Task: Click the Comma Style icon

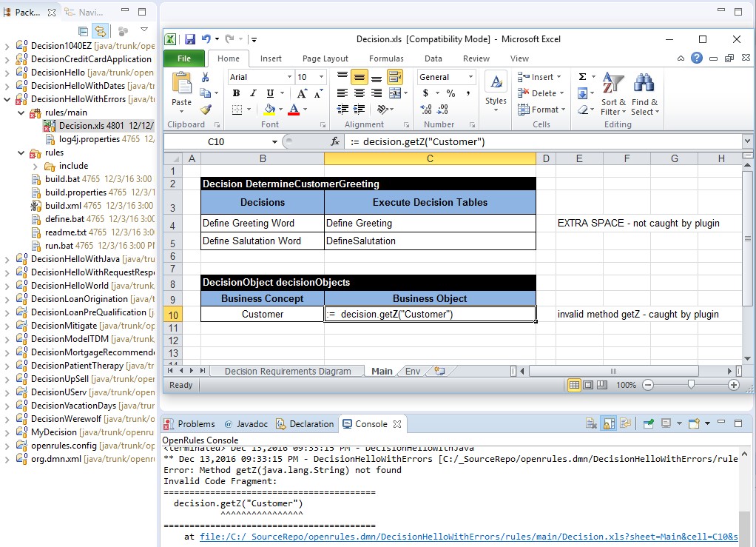Action: tap(468, 93)
